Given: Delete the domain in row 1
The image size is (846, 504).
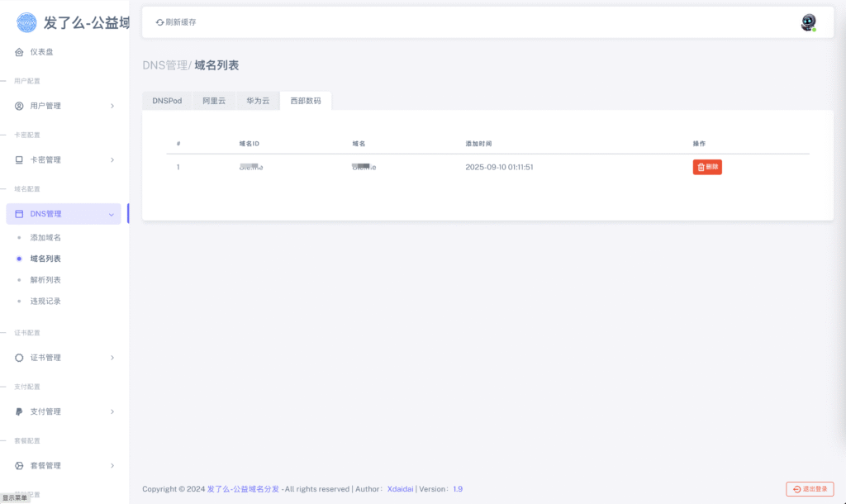Looking at the screenshot, I should [707, 167].
